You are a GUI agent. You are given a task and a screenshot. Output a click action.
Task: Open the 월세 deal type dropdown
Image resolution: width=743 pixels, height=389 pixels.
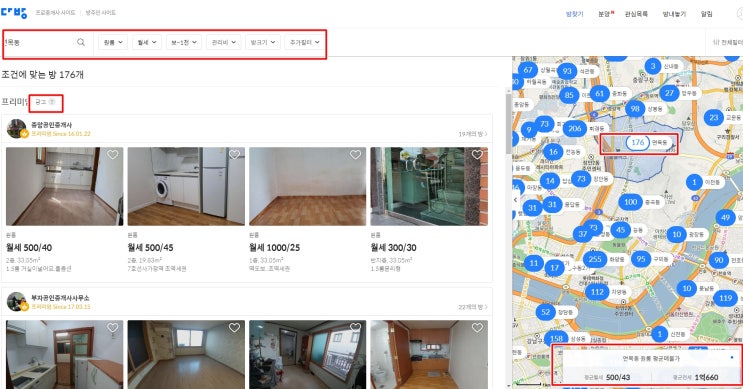[x=146, y=42]
